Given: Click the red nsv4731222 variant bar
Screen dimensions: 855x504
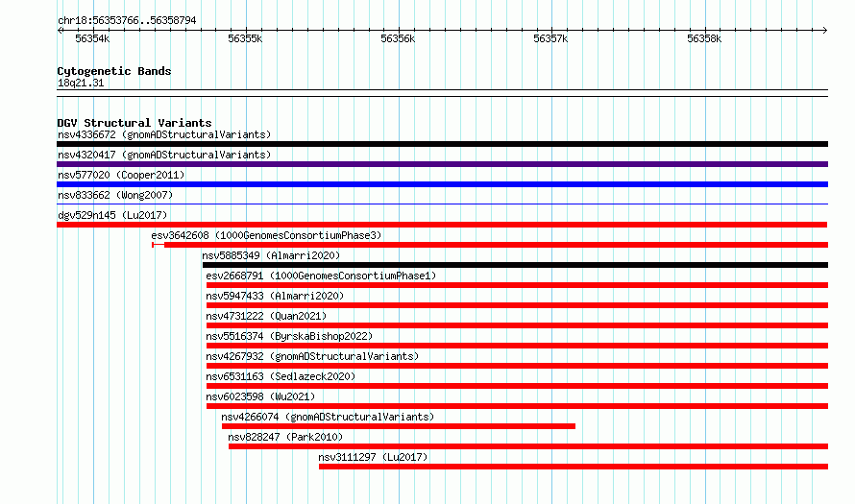Looking at the screenshot, I should (518, 325).
